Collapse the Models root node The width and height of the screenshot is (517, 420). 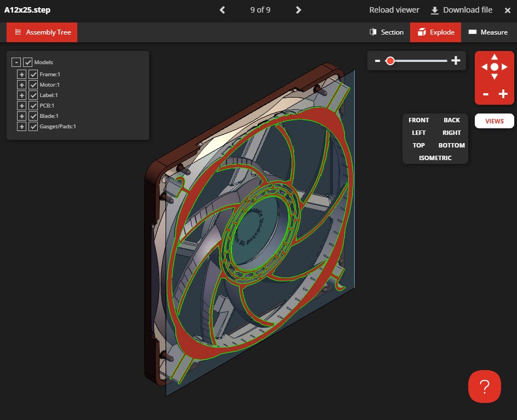click(16, 63)
